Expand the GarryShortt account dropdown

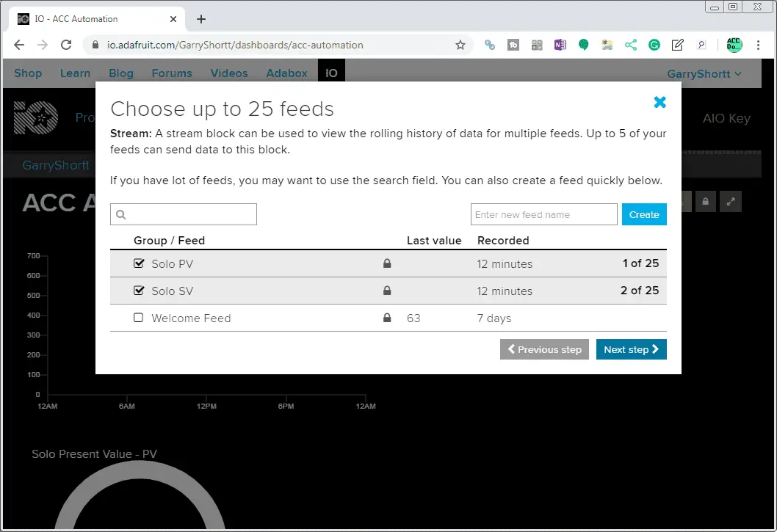pyautogui.click(x=704, y=74)
